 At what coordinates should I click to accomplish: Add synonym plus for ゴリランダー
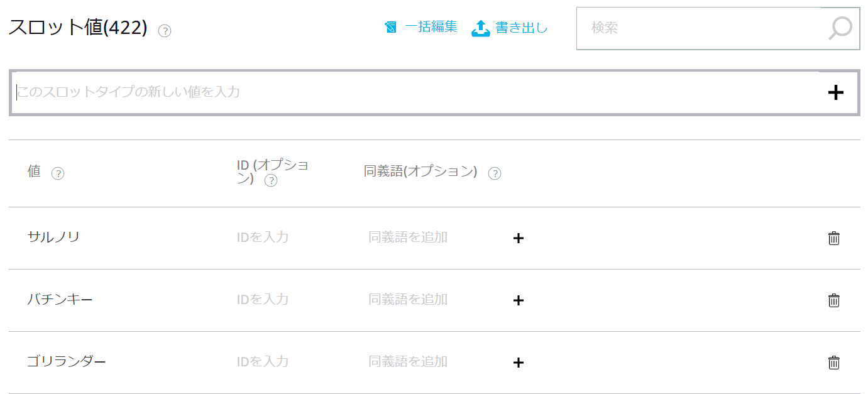518,363
